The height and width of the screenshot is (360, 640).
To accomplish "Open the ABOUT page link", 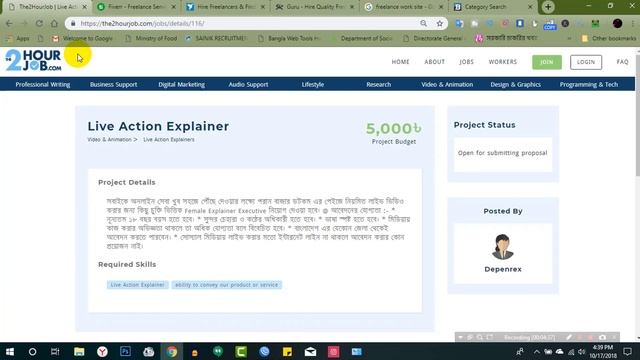I will (x=434, y=62).
